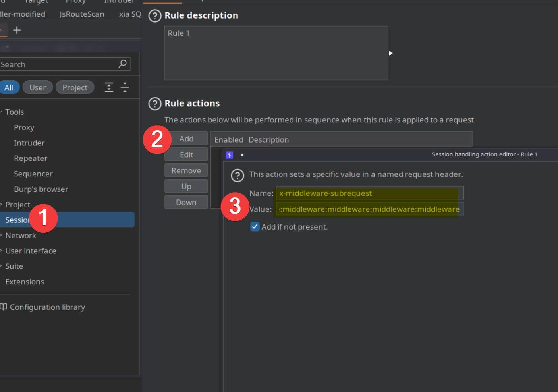Open the Extensions settings
This screenshot has width=558, height=392.
25,282
